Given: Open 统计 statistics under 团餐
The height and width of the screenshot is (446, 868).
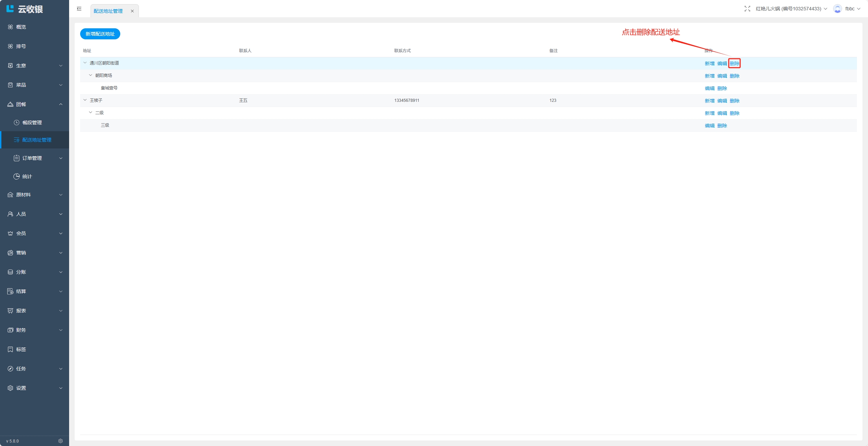Looking at the screenshot, I should tap(27, 176).
